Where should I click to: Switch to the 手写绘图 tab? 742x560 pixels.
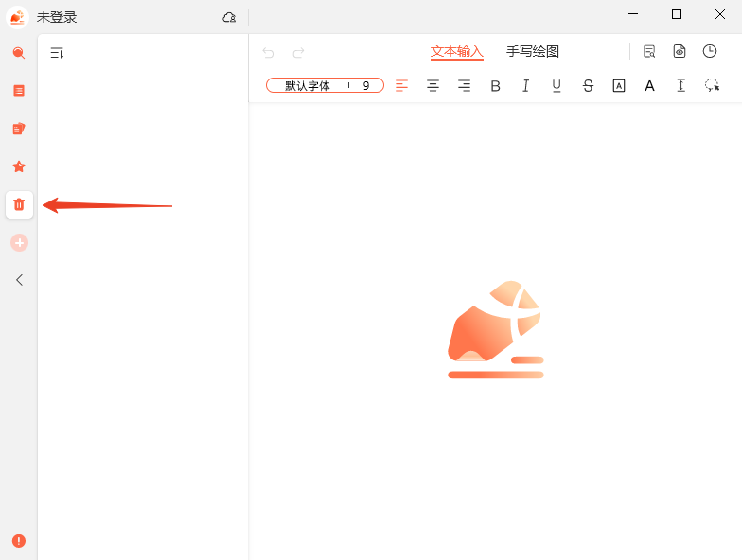(533, 51)
